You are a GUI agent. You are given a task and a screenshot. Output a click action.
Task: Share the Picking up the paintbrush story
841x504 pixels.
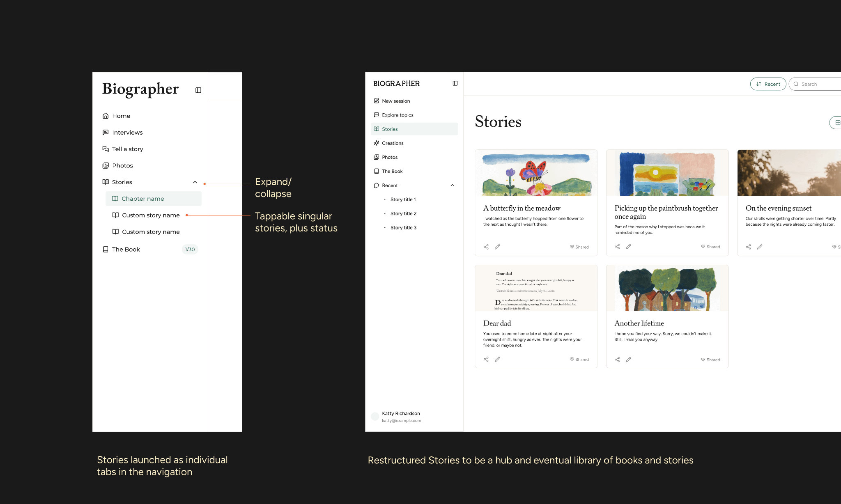(617, 247)
